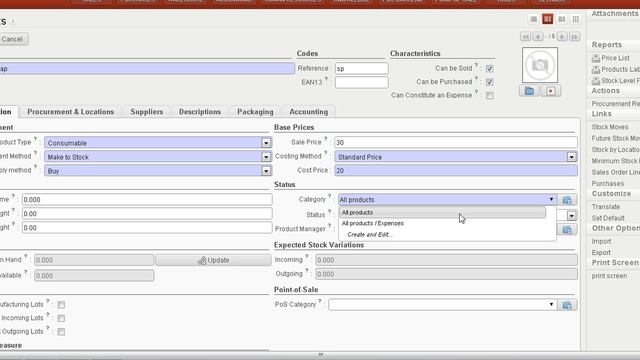Viewport: 640px width, 360px height.
Task: Click Export in Other Options
Action: tap(601, 253)
